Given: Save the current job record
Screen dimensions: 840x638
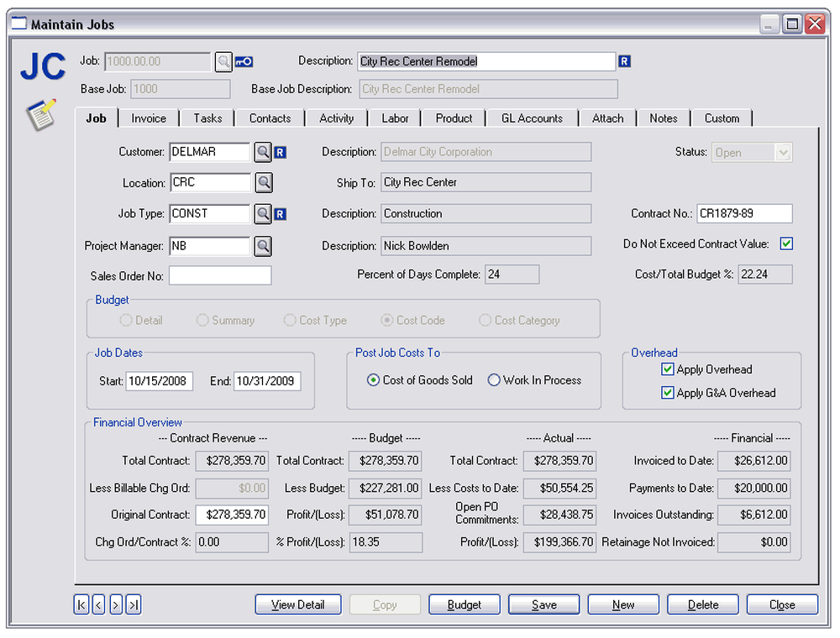Looking at the screenshot, I should [543, 604].
